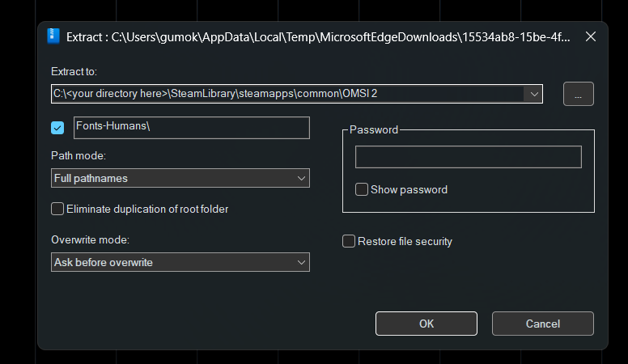Click the Password entry field
The width and height of the screenshot is (628, 364).
[x=468, y=157]
